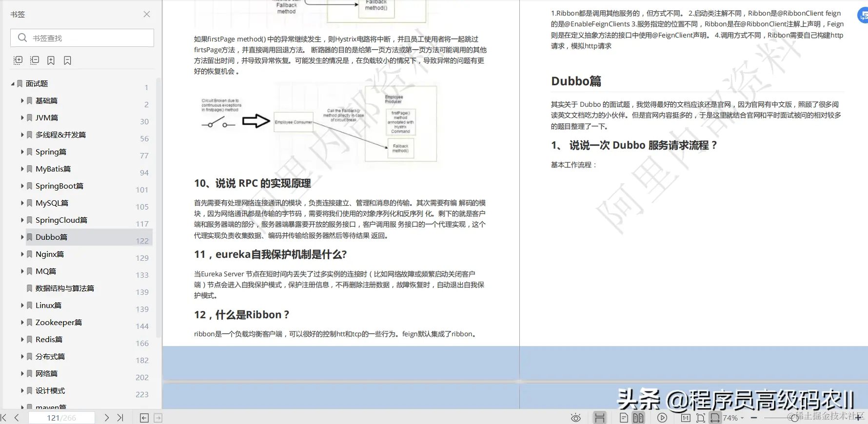The height and width of the screenshot is (424, 868).
Task: Collapse the 面试题 root bookmark
Action: point(13,84)
